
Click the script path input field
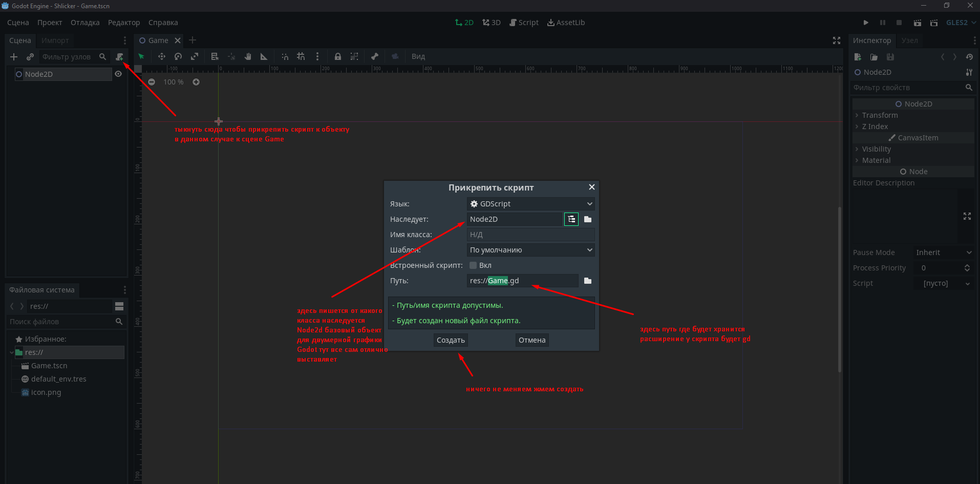tap(522, 281)
